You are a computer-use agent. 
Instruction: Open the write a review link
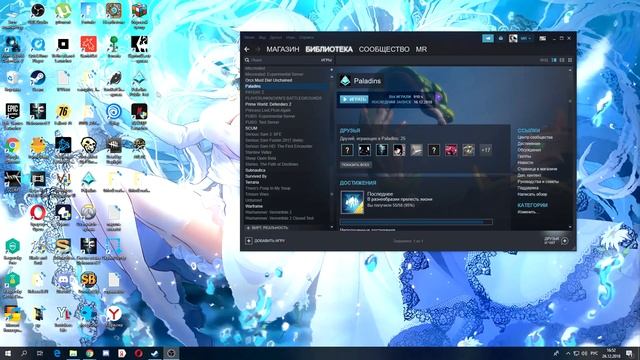pos(532,194)
